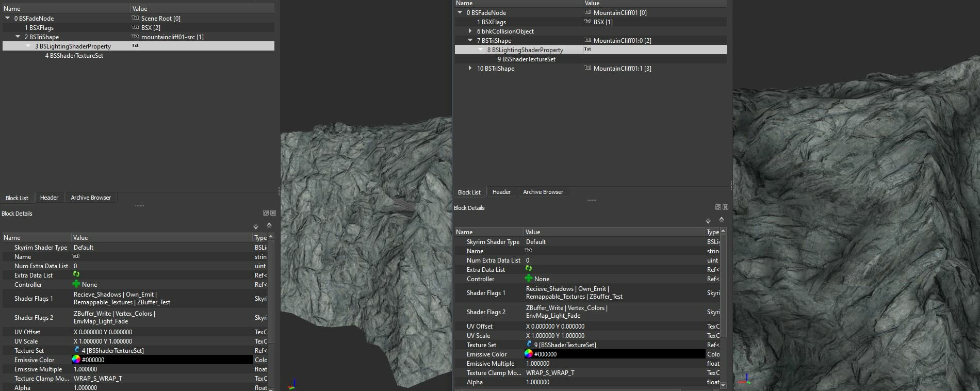
Task: Switch to Block List tab in right window
Action: click(x=469, y=192)
